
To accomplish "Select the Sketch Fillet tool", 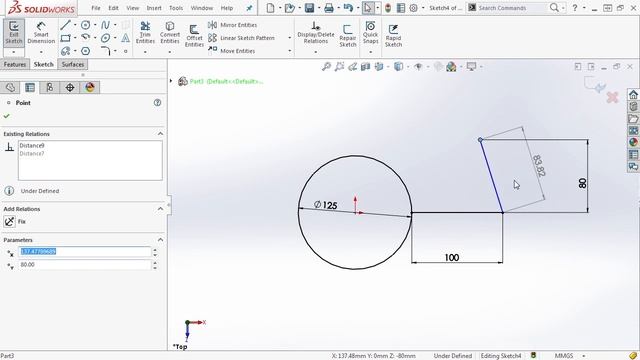I will tap(105, 51).
